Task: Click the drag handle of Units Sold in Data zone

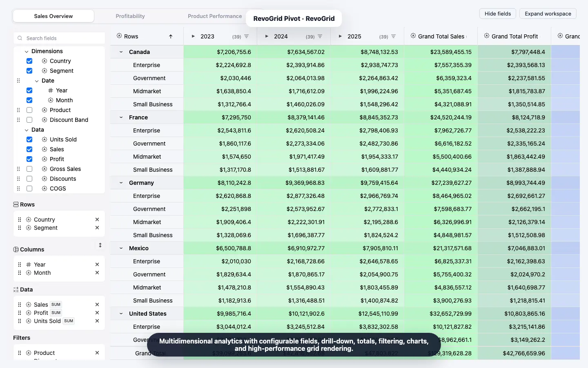Action: click(x=20, y=321)
